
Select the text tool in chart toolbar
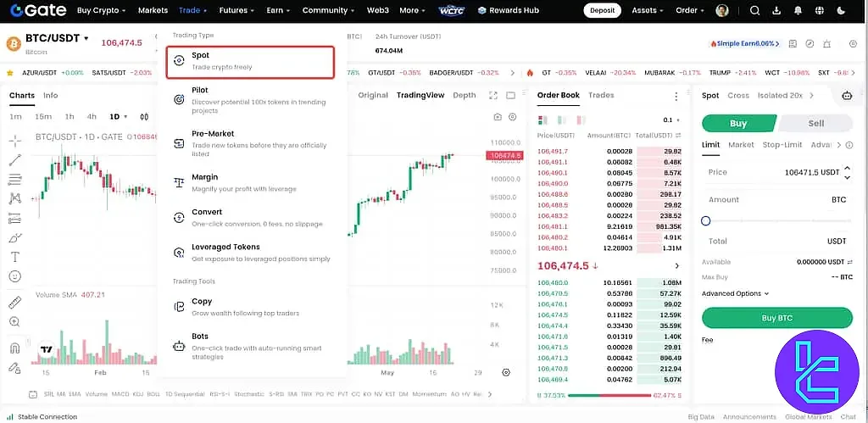[x=14, y=257]
